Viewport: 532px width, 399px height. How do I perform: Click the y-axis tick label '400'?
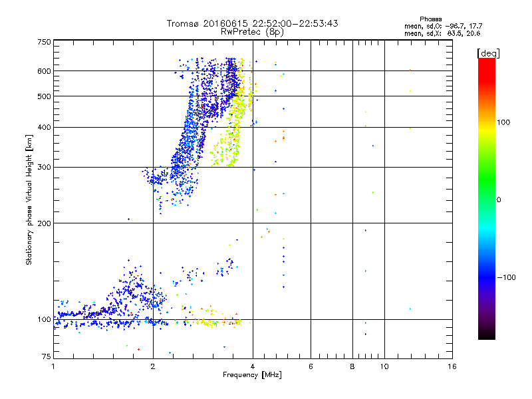(44, 127)
